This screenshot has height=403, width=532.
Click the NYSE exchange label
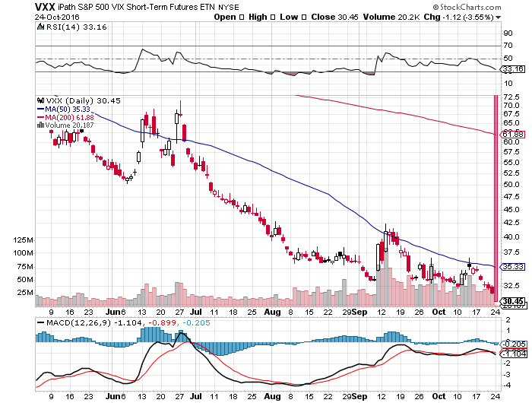(x=229, y=8)
